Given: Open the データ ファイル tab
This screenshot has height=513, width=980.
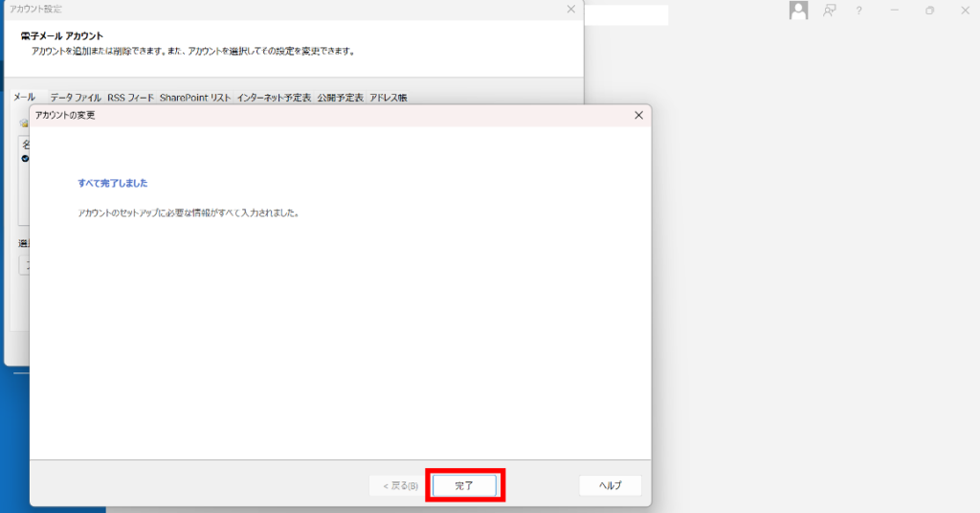Looking at the screenshot, I should 76,98.
